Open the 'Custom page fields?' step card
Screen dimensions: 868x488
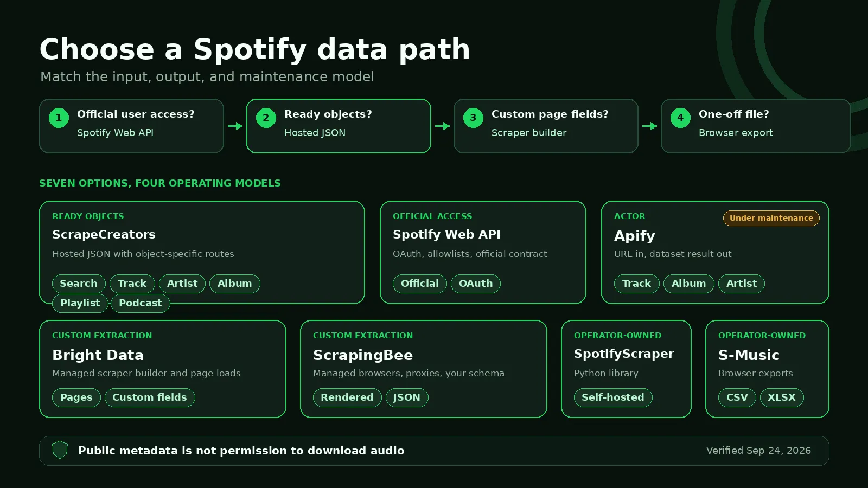546,126
